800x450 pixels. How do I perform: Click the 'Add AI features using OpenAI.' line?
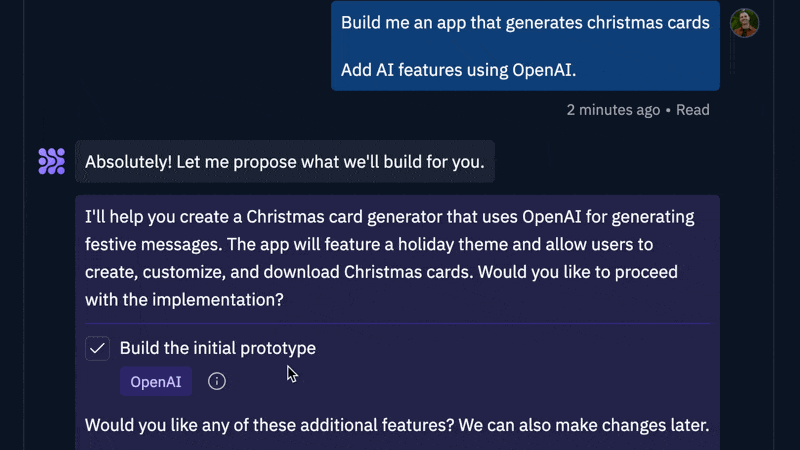point(458,70)
